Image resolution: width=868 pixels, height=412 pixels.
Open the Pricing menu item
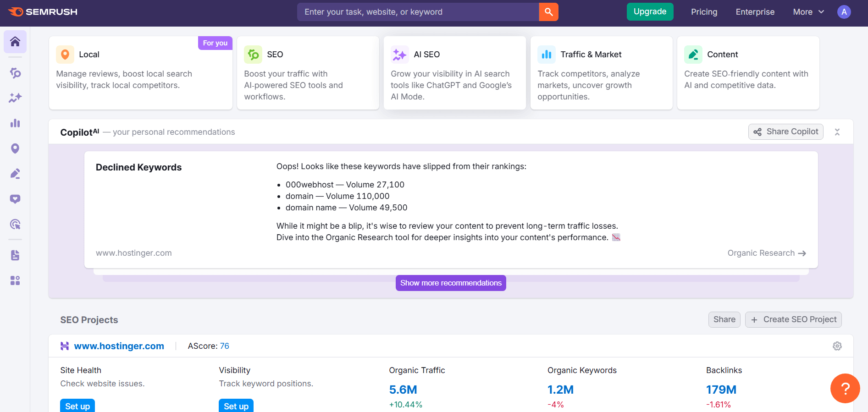click(x=704, y=12)
